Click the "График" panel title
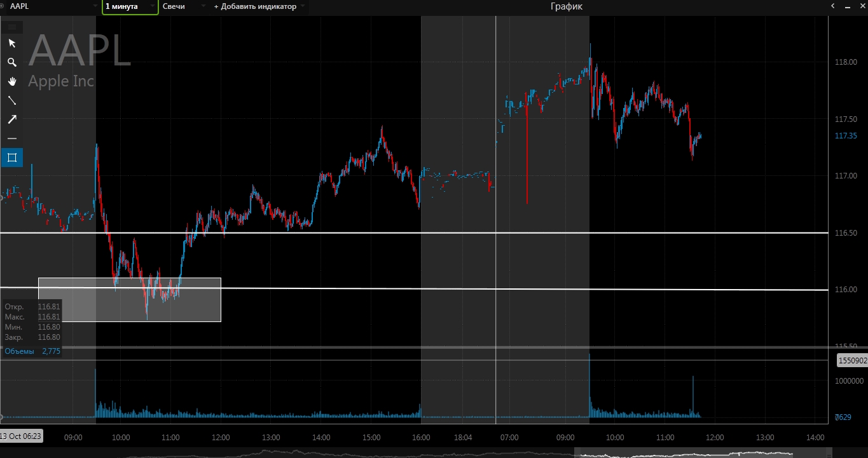The image size is (868, 458). point(566,6)
